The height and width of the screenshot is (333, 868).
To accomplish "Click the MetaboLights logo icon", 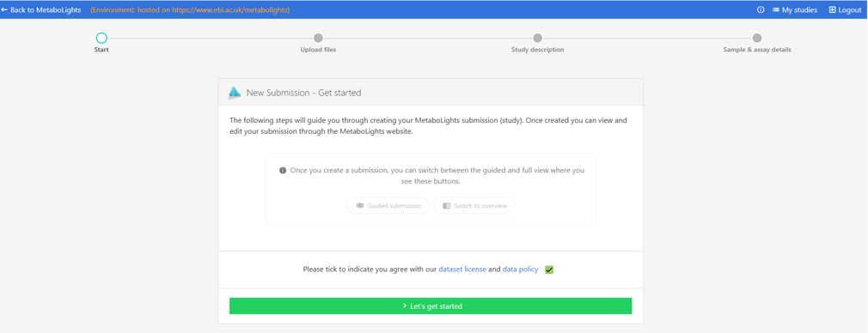I will 235,93.
